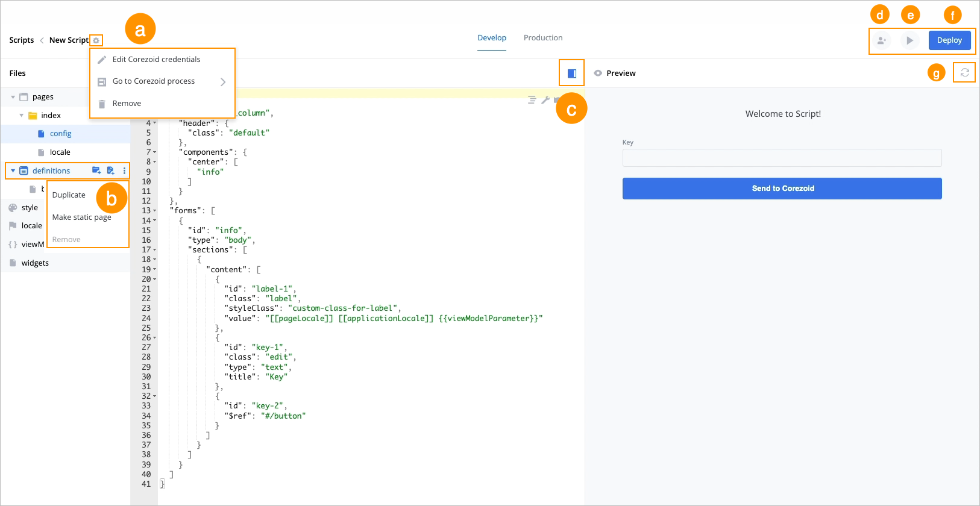Fold the code block at line 32
The height and width of the screenshot is (506, 980).
155,396
